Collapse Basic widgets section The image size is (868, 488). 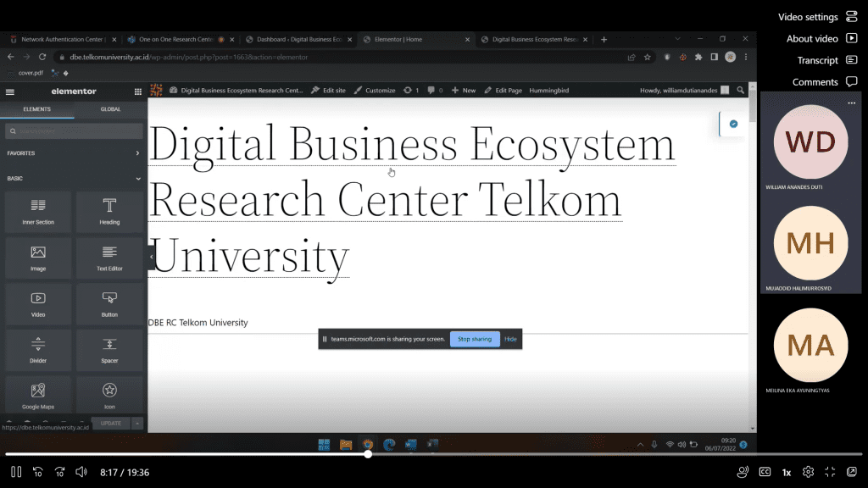[x=74, y=178]
